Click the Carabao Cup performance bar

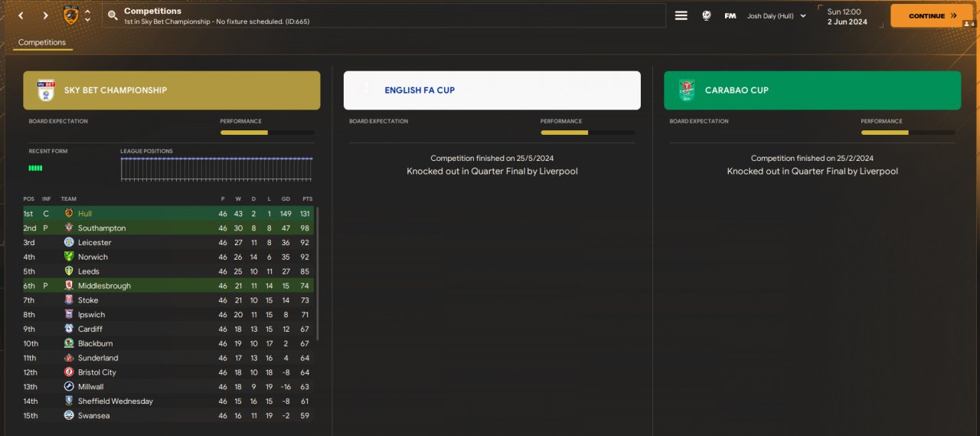coord(908,133)
